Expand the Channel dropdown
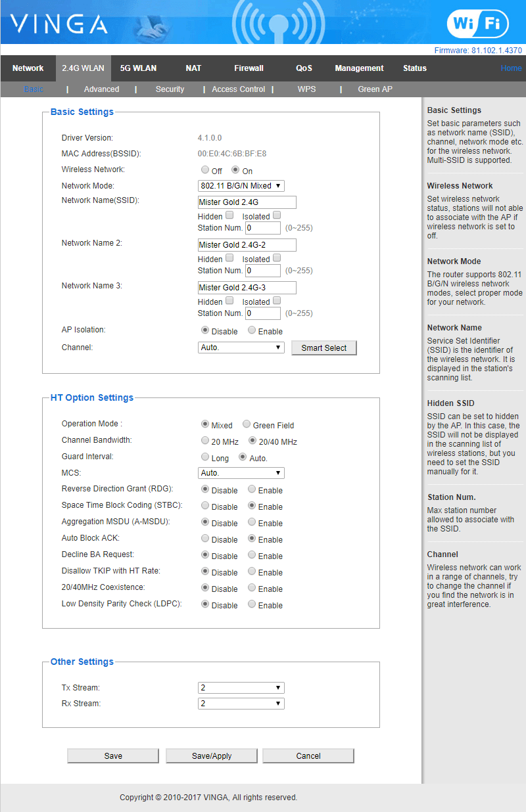The image size is (526, 812). pyautogui.click(x=241, y=348)
